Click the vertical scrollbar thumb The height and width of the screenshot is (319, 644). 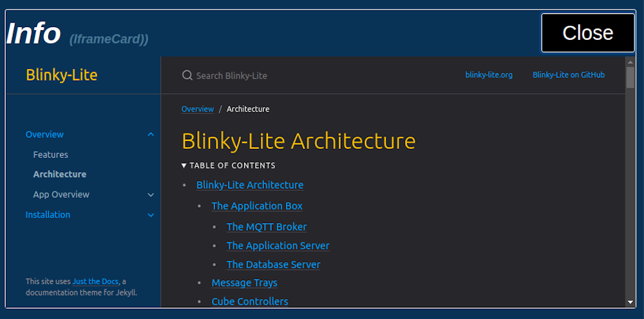coord(630,77)
